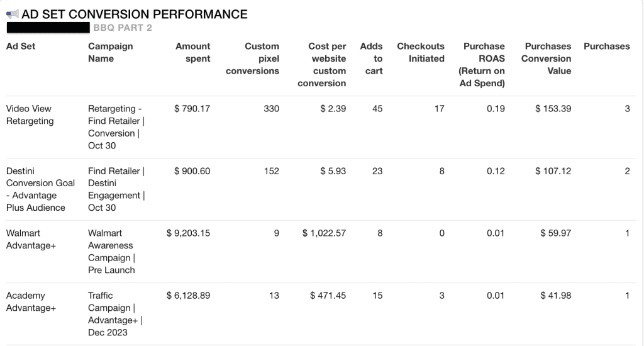This screenshot has height=346, width=644.
Task: Select the Video View Retargeting ad set
Action: [30, 114]
